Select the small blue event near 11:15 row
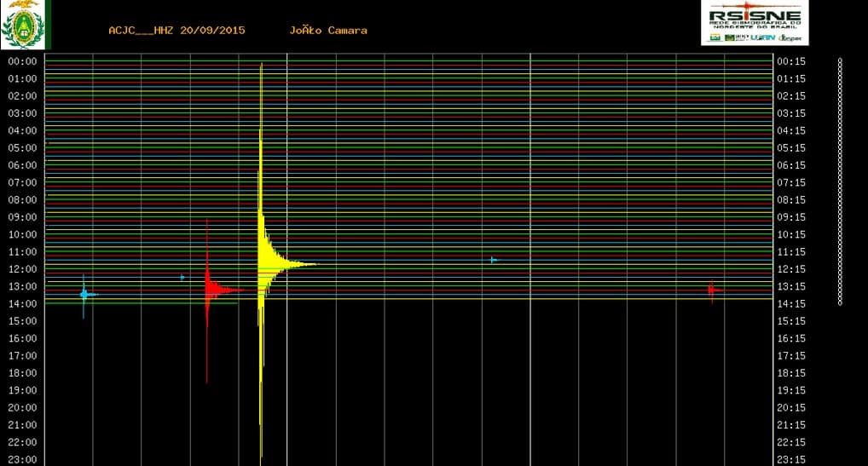This screenshot has height=466, width=868. (493, 260)
